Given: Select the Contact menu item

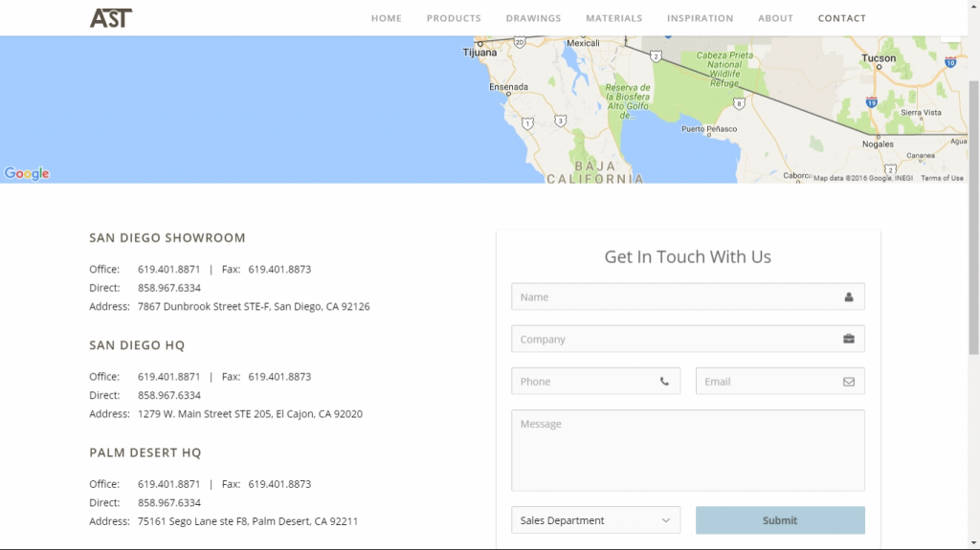Looking at the screenshot, I should 841,18.
